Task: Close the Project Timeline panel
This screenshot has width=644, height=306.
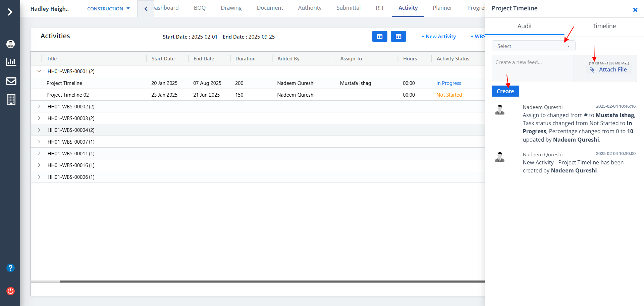Action: (635, 10)
